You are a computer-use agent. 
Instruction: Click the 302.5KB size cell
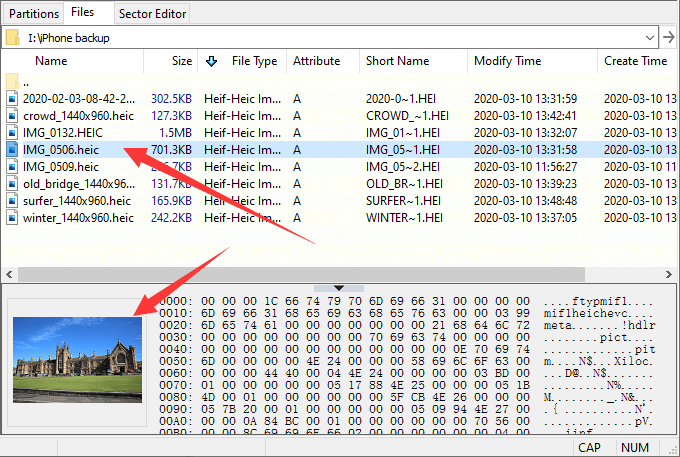[171, 99]
